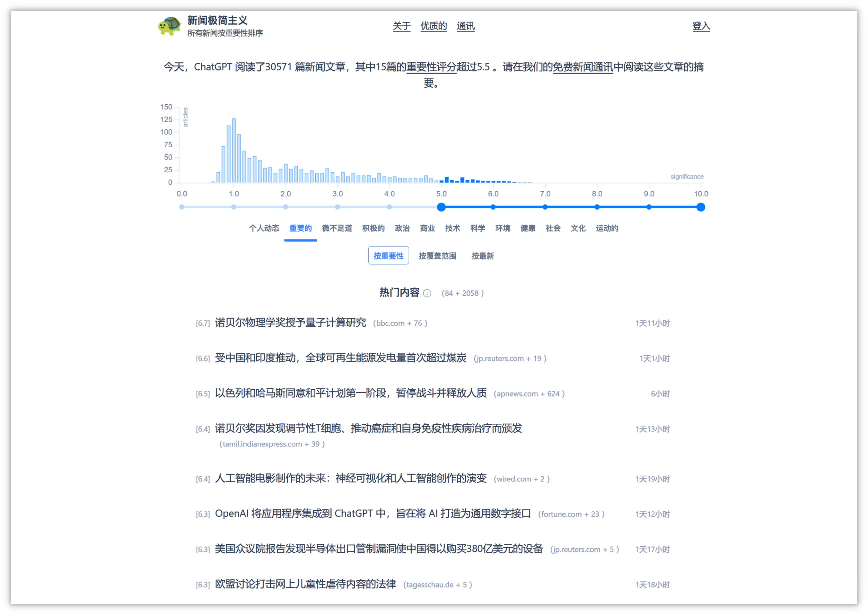Screen dimensions: 868x615
Task: Select the 运动的 category tab
Action: [607, 228]
